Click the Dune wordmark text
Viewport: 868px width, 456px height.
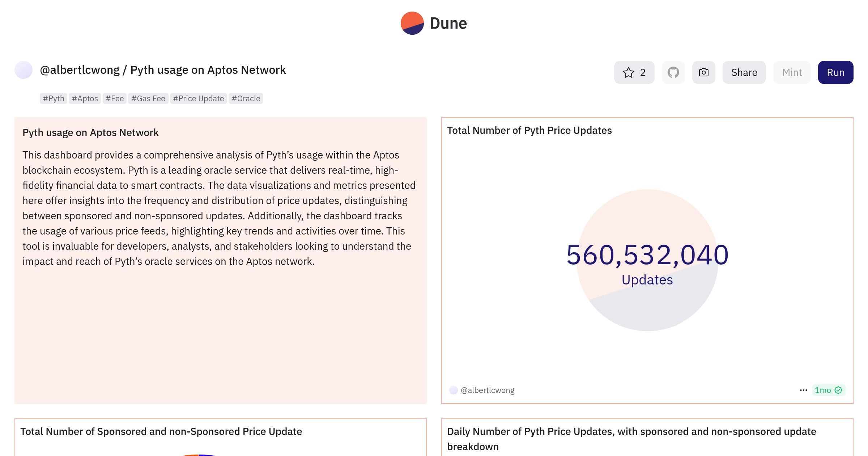[448, 24]
